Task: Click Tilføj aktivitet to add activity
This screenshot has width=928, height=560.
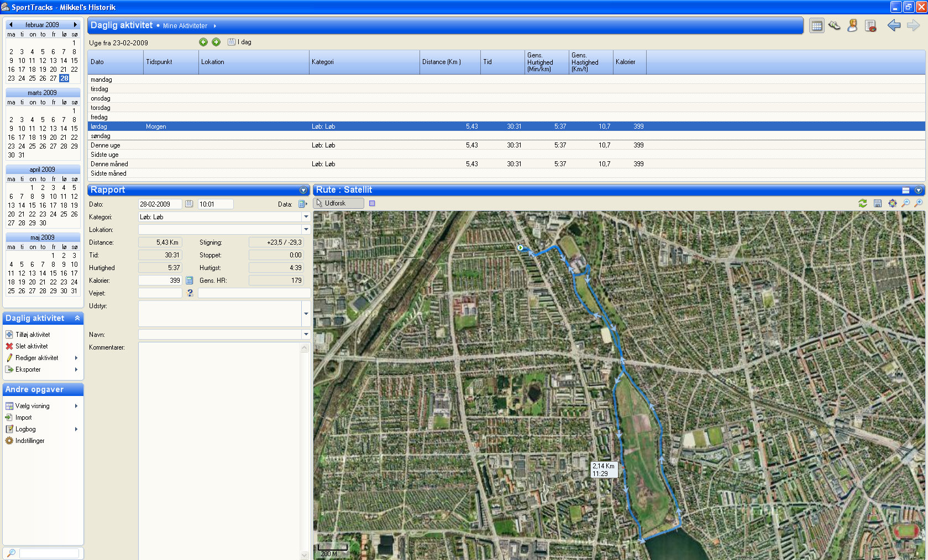Action: [x=33, y=335]
